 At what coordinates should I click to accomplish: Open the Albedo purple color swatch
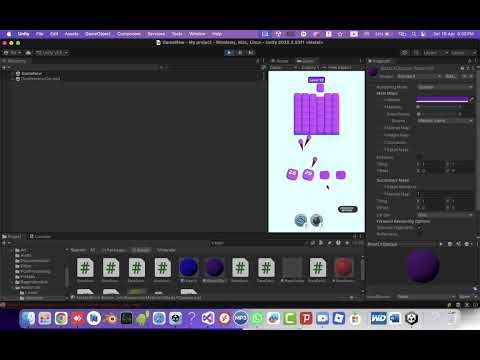click(442, 100)
